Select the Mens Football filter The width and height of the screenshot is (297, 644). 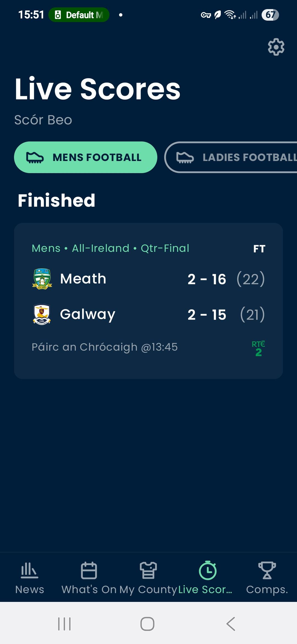(x=86, y=157)
